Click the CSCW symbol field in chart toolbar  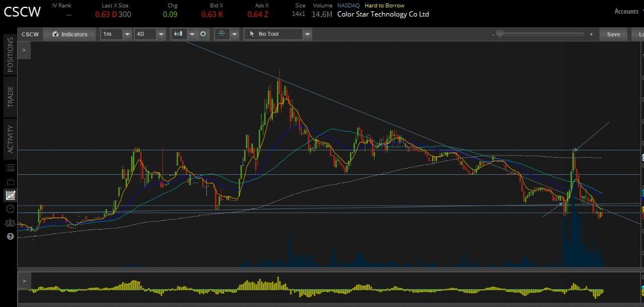tap(30, 34)
